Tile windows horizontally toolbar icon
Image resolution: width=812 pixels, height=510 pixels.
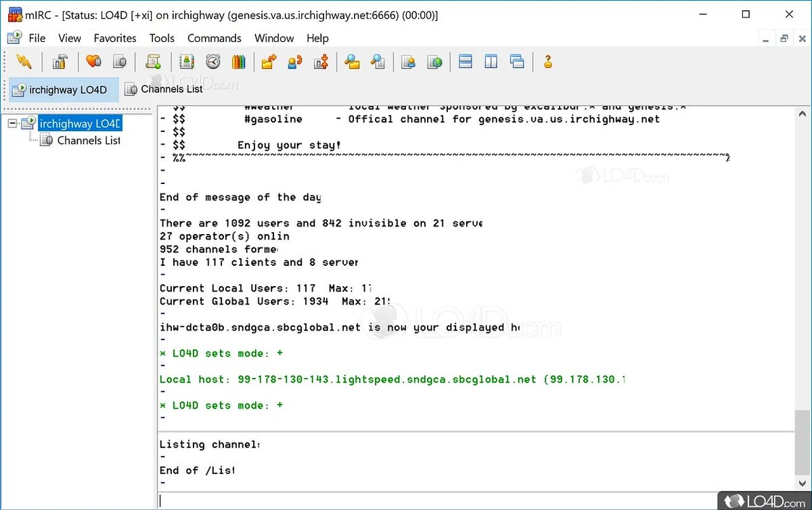[466, 62]
